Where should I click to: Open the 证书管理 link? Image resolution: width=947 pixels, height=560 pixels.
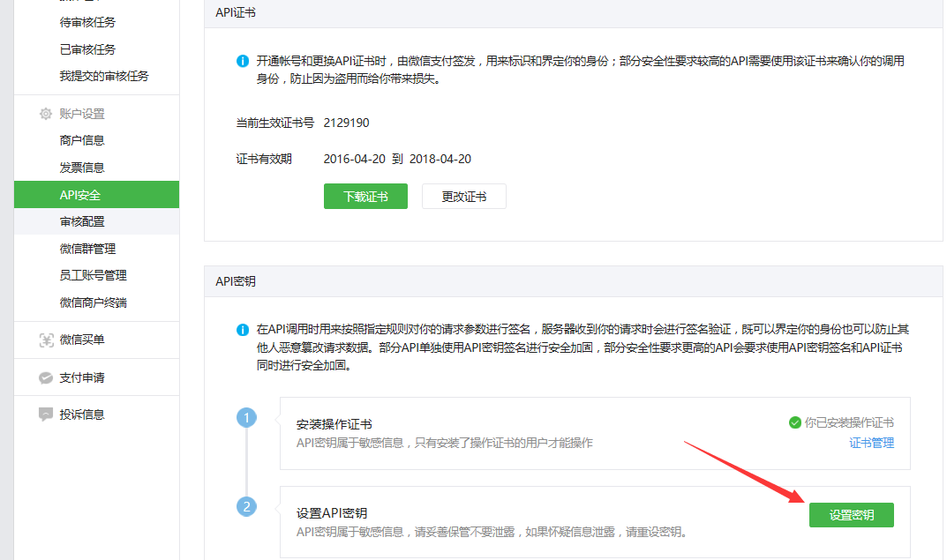pyautogui.click(x=871, y=443)
